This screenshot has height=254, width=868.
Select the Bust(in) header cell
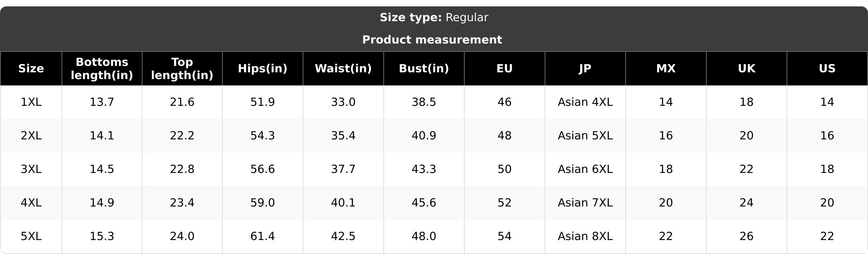[424, 69]
